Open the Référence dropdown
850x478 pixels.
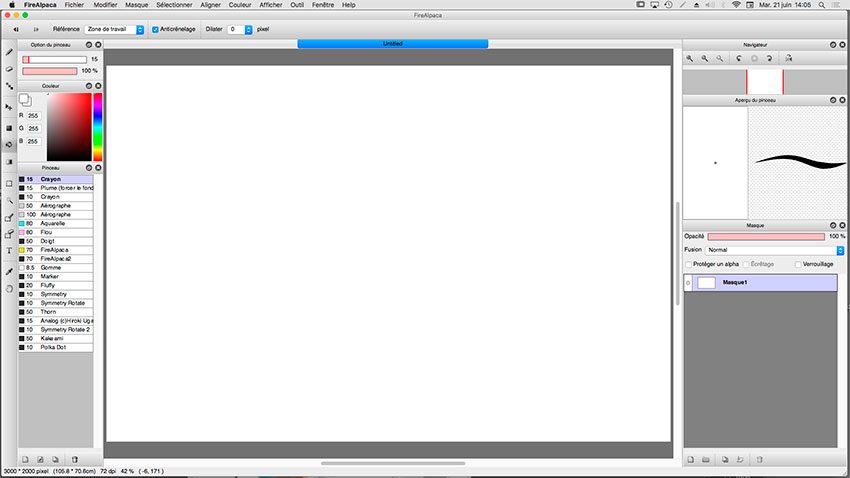114,29
